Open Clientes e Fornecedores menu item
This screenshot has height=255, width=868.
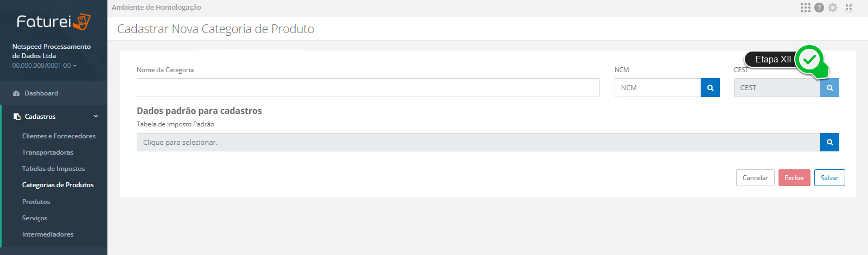(x=59, y=136)
